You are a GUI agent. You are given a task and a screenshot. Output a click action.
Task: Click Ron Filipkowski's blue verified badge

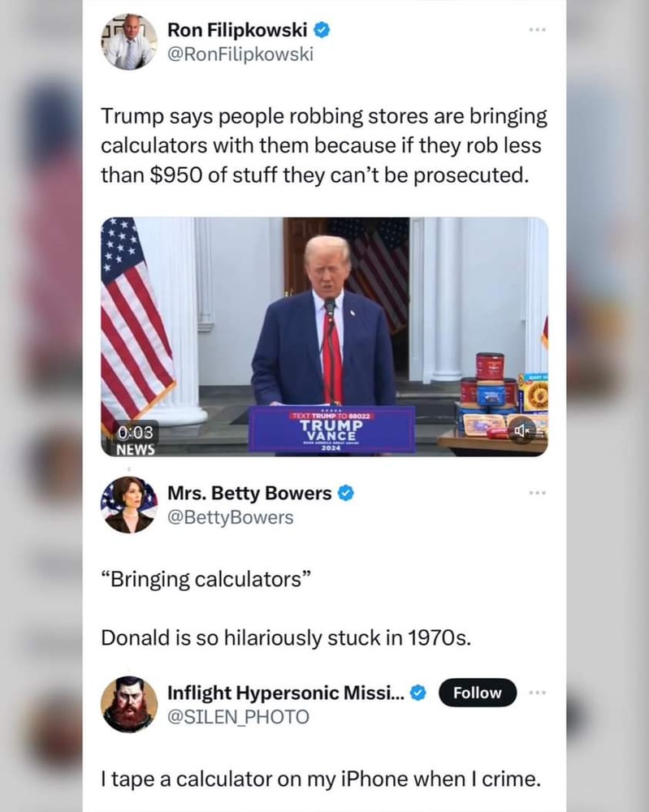click(x=322, y=30)
